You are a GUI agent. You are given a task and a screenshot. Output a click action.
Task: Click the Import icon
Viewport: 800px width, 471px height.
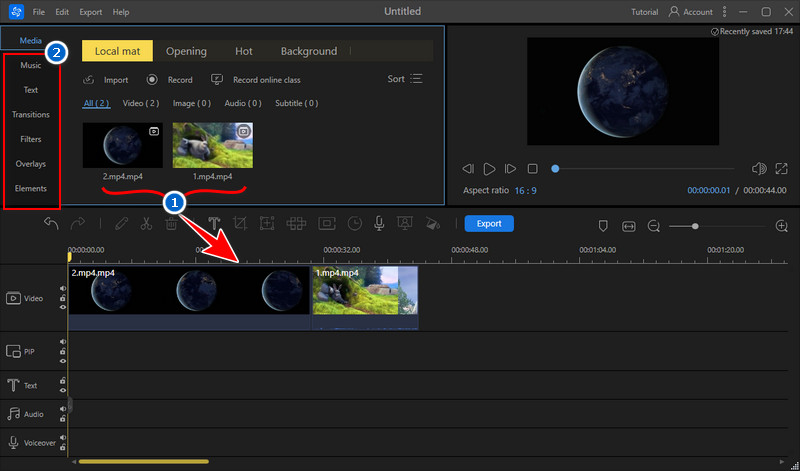pyautogui.click(x=88, y=80)
